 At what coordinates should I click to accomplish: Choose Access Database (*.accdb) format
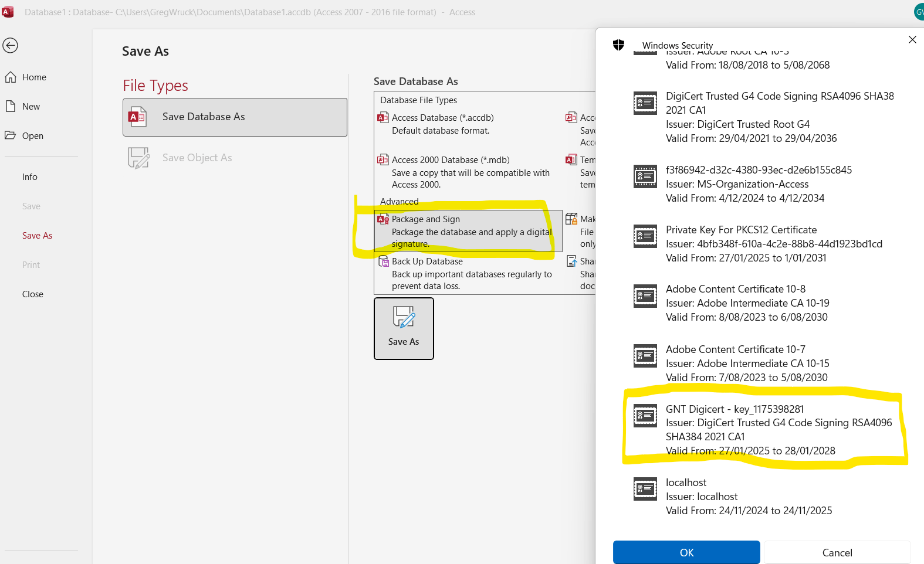[468, 124]
